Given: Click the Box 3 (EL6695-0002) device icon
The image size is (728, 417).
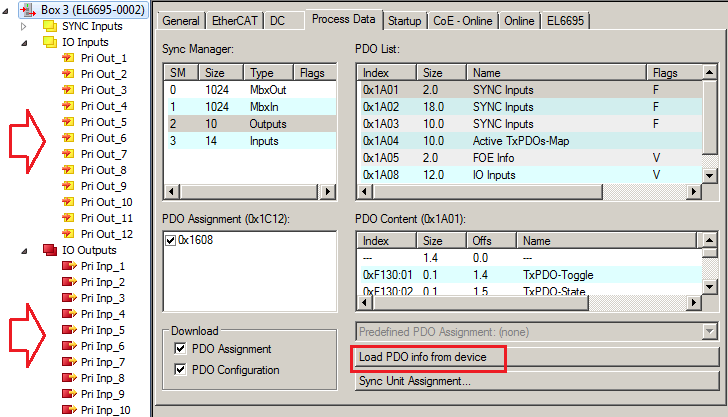Looking at the screenshot, I should click(x=28, y=10).
